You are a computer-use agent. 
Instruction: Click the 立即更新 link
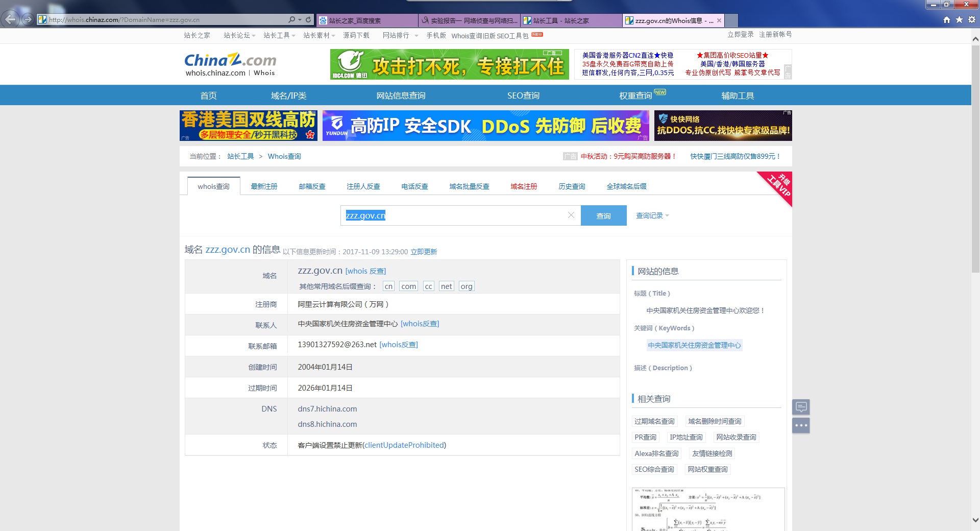click(424, 252)
